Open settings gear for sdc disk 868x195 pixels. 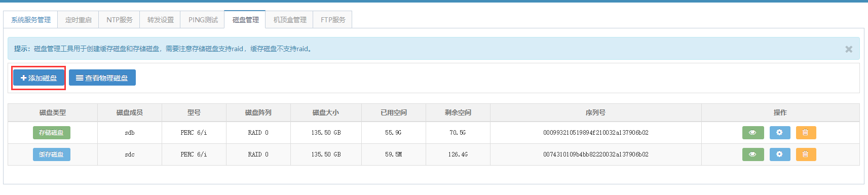(779, 154)
